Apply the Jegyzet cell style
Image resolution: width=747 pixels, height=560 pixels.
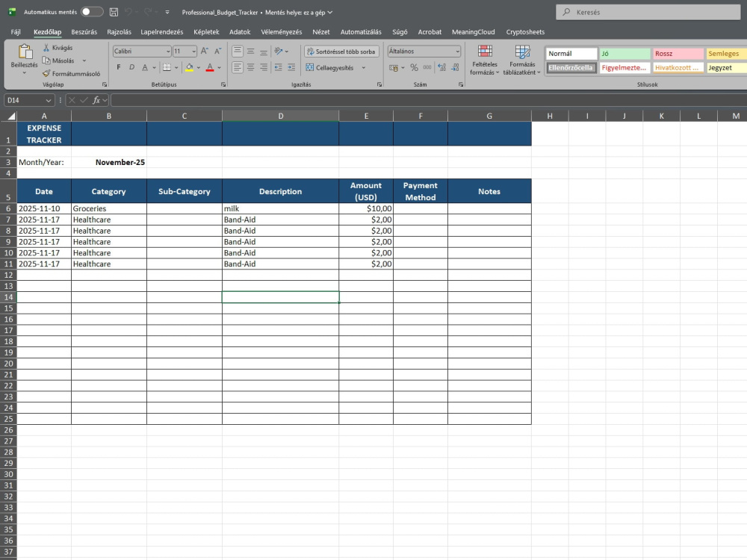(727, 68)
